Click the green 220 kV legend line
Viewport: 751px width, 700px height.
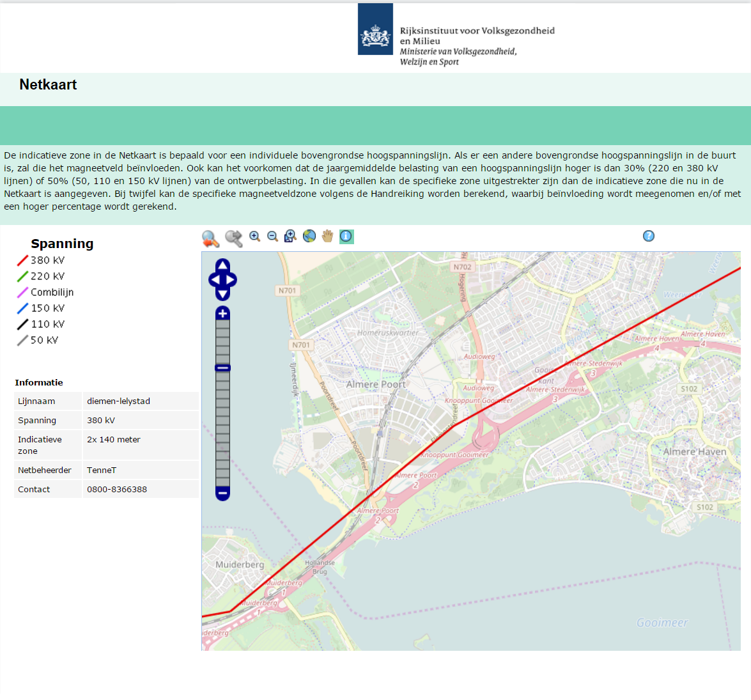point(22,276)
